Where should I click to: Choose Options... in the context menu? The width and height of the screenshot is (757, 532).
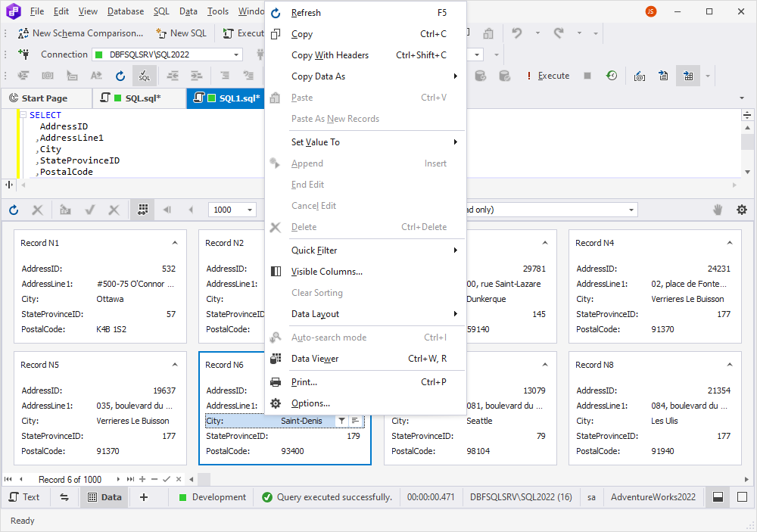click(366, 403)
